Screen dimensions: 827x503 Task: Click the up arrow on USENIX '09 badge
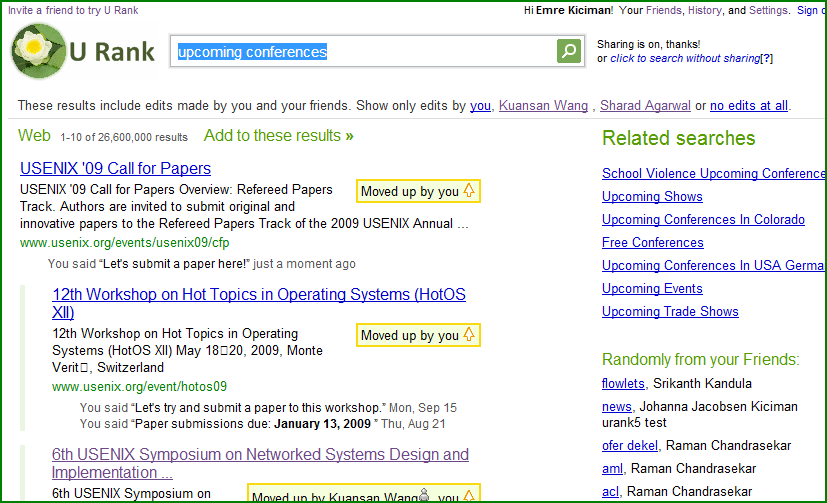(469, 191)
